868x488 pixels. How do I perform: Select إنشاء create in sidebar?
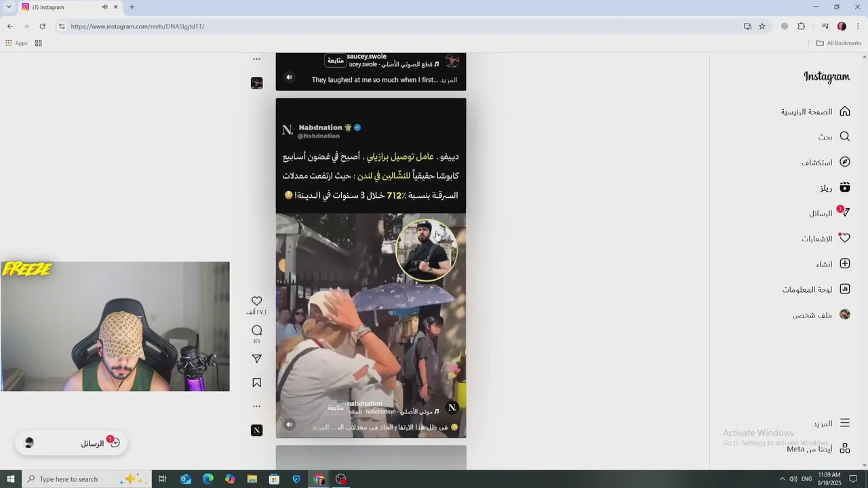tap(833, 264)
